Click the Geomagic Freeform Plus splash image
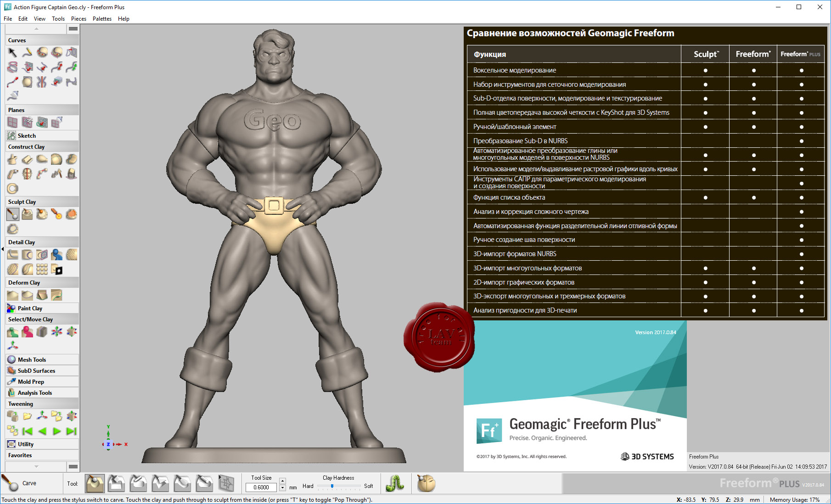The height and width of the screenshot is (504, 831). [575, 396]
